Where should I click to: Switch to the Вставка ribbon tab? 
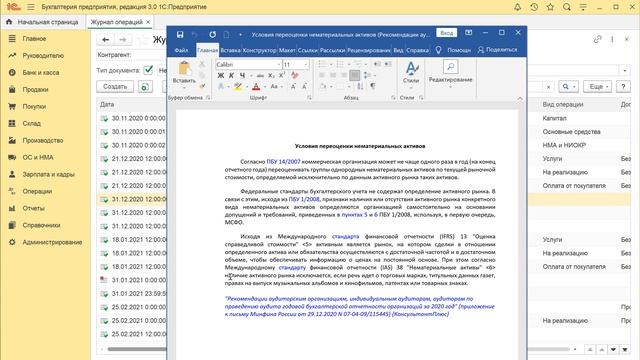click(x=230, y=50)
